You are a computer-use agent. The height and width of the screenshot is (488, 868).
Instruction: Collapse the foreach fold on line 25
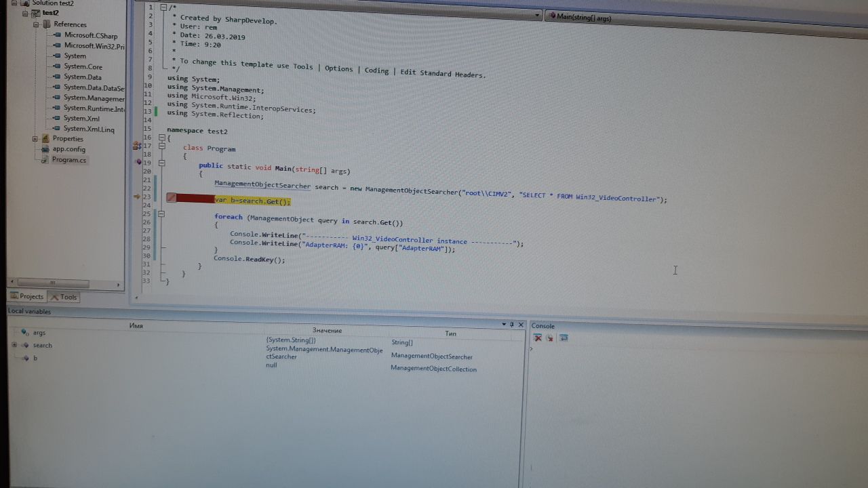pyautogui.click(x=161, y=213)
